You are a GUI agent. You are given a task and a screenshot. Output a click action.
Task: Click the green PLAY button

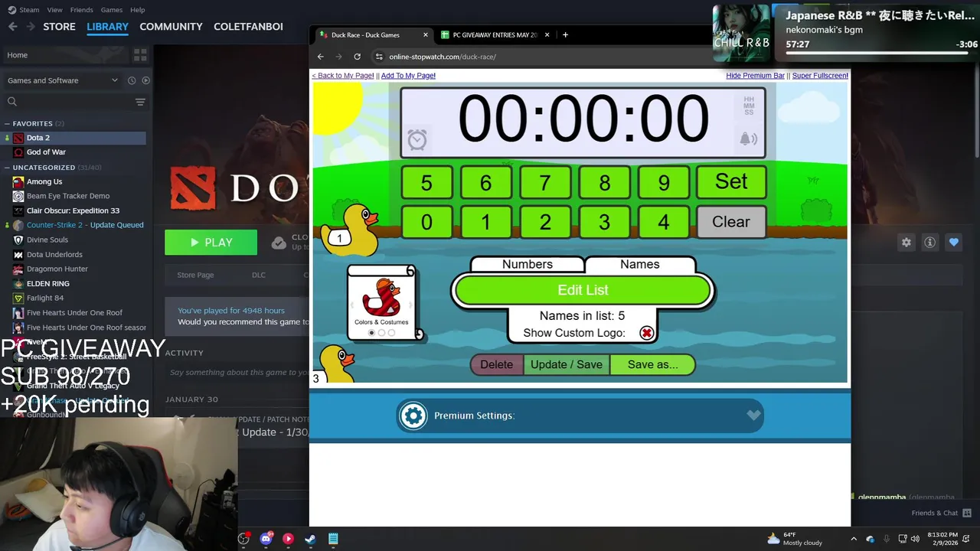pyautogui.click(x=211, y=243)
